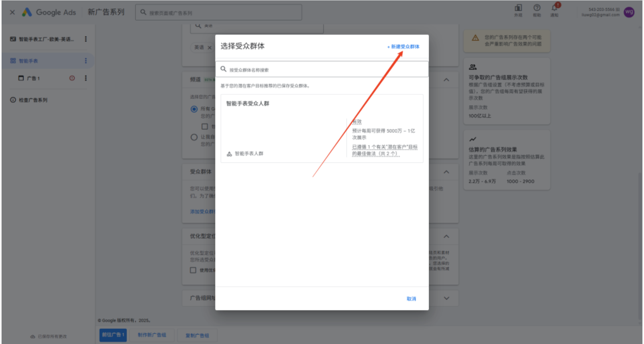Click the 制作新广告组 button

(x=152, y=335)
